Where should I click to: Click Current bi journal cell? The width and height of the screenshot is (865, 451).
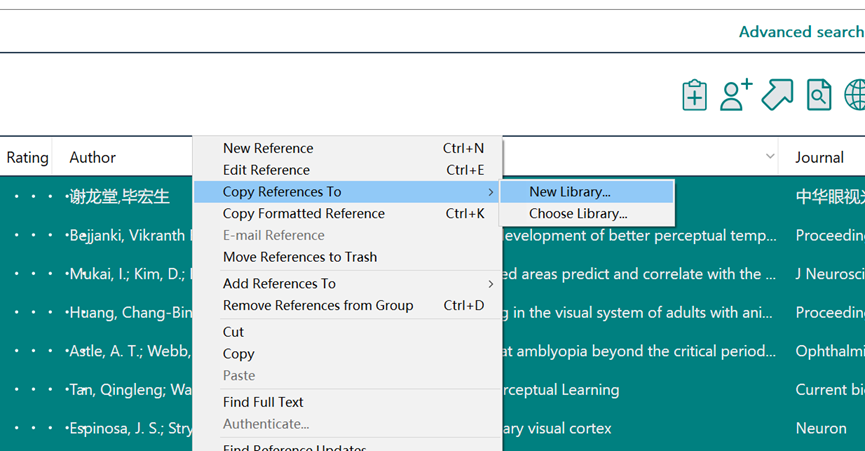click(830, 390)
